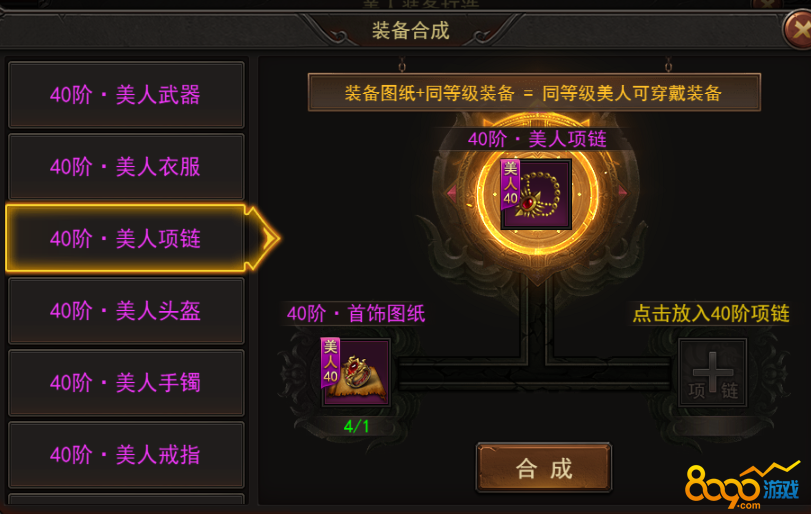
Task: Click the 8090游戏 logo
Action: (x=743, y=486)
